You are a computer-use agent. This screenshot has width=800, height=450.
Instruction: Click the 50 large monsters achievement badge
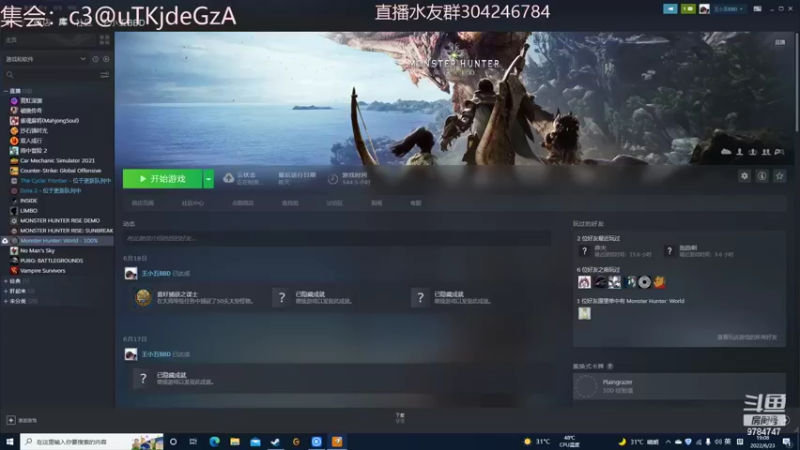point(143,297)
